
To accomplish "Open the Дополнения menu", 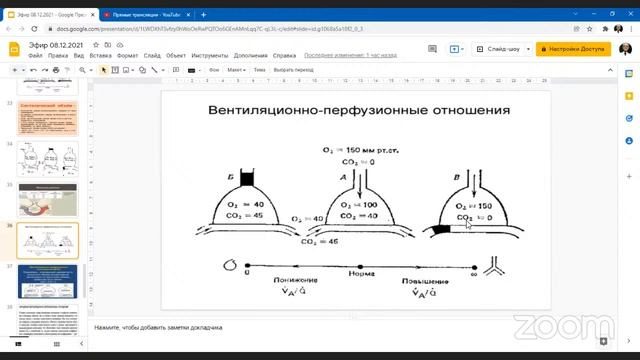I will [x=251, y=56].
